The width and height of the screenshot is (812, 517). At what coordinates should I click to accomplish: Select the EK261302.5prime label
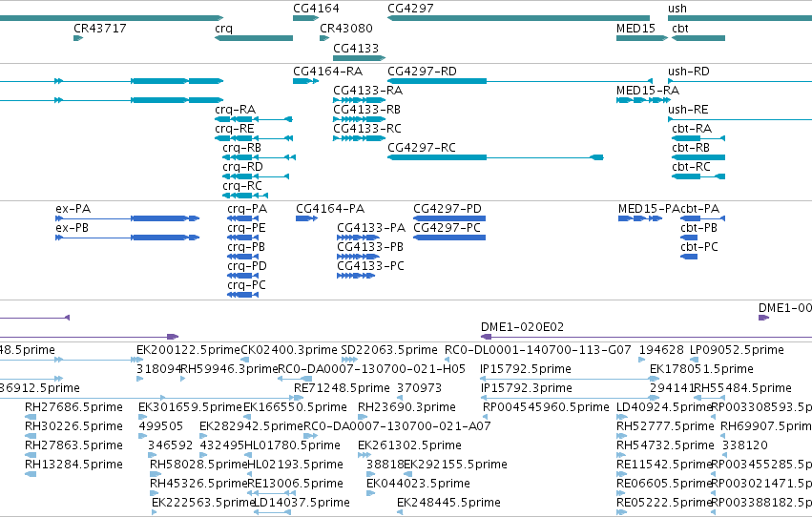[x=409, y=445]
